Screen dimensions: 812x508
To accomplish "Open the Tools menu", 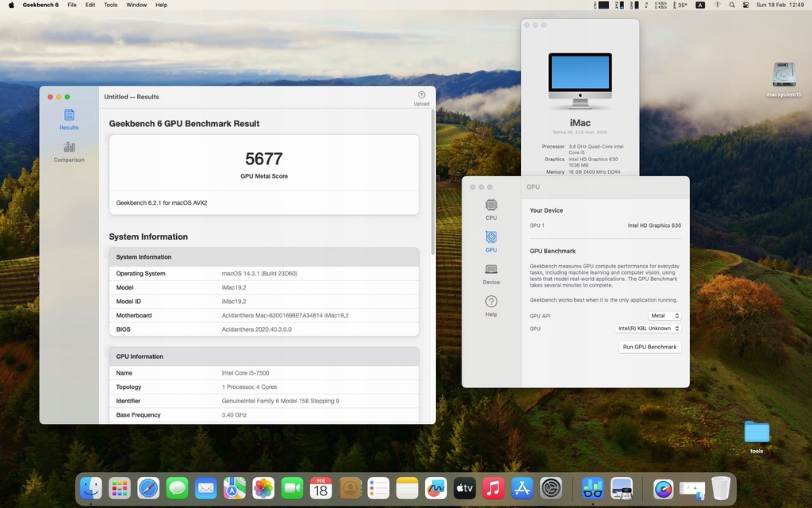I will pos(111,5).
